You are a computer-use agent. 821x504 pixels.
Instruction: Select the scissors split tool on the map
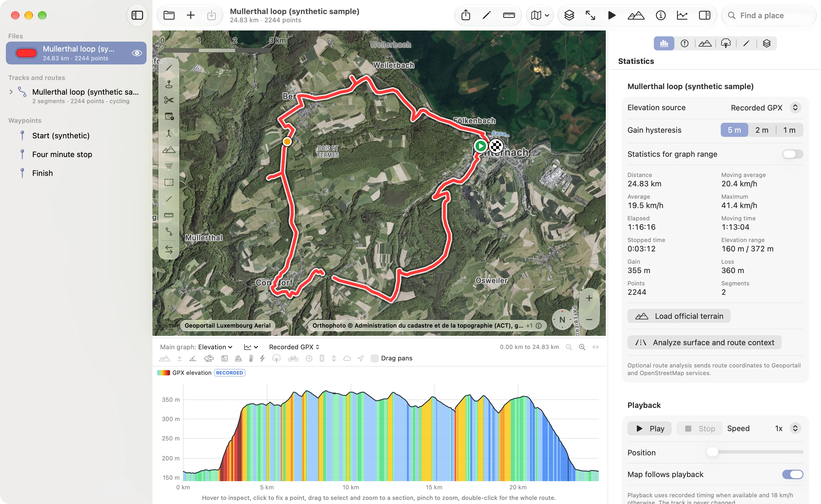[169, 100]
